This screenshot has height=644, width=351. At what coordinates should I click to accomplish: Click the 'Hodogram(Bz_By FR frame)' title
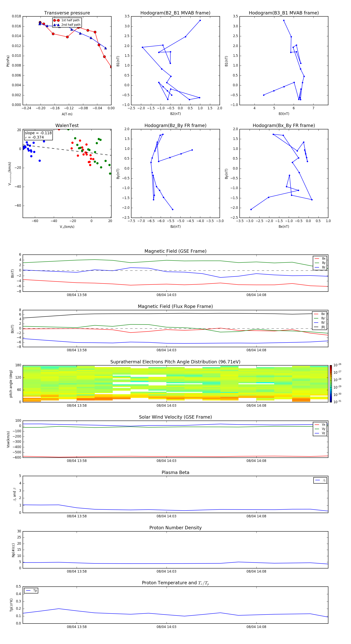coord(175,125)
